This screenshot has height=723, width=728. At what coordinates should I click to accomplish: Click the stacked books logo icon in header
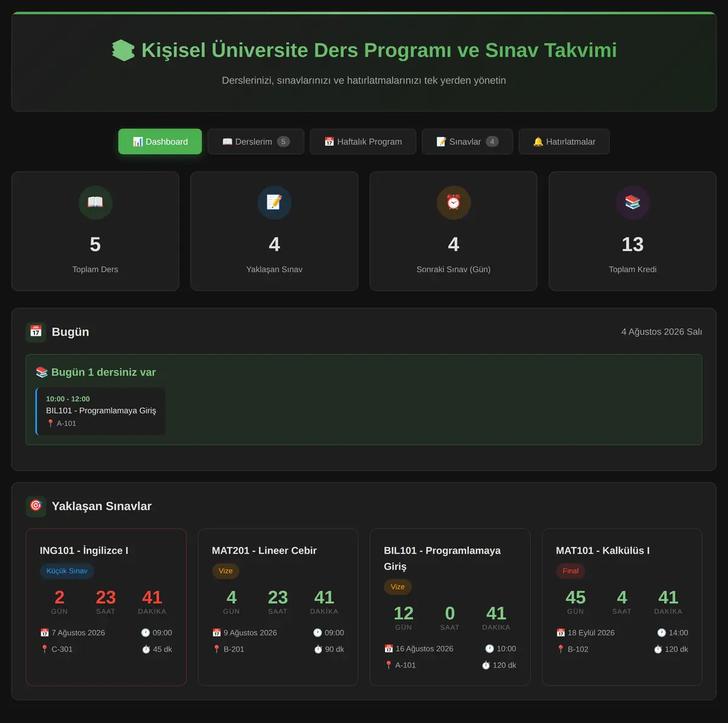click(123, 50)
